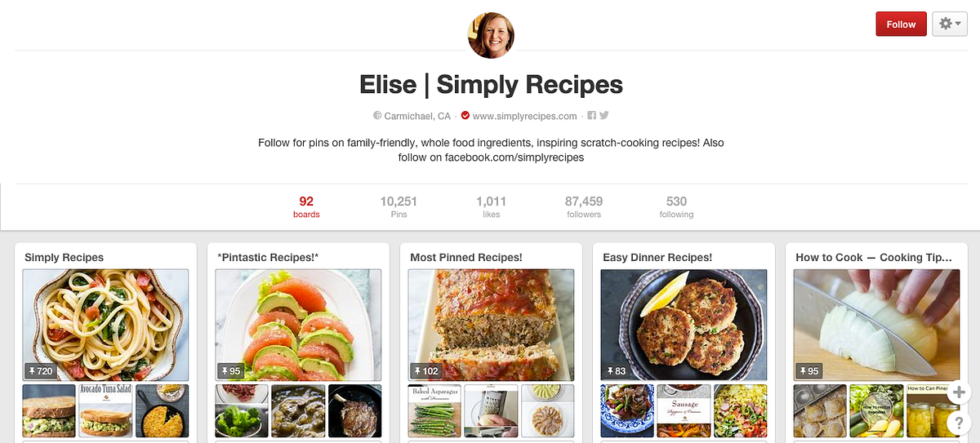View the 530 following tab
Image resolution: width=980 pixels, height=443 pixels.
click(676, 207)
